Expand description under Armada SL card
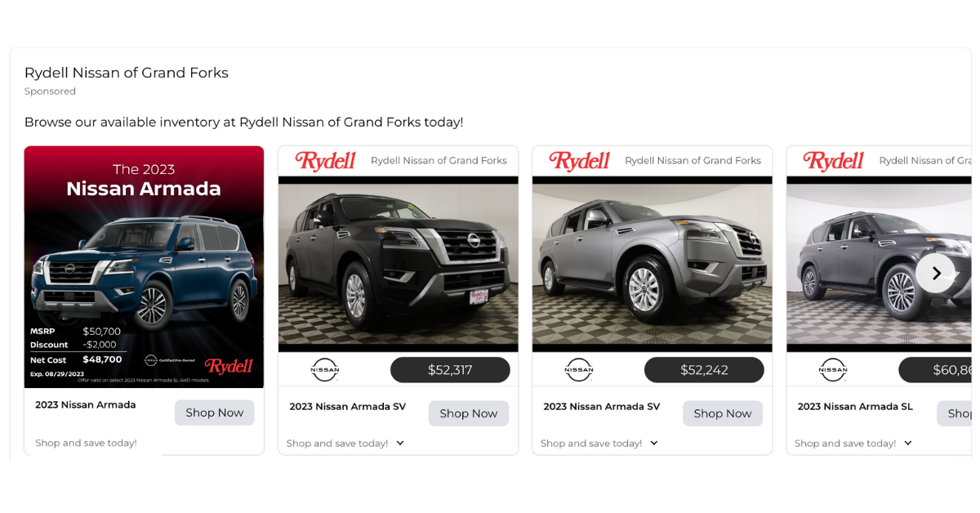Viewport: 980px width, 513px height. (x=908, y=443)
